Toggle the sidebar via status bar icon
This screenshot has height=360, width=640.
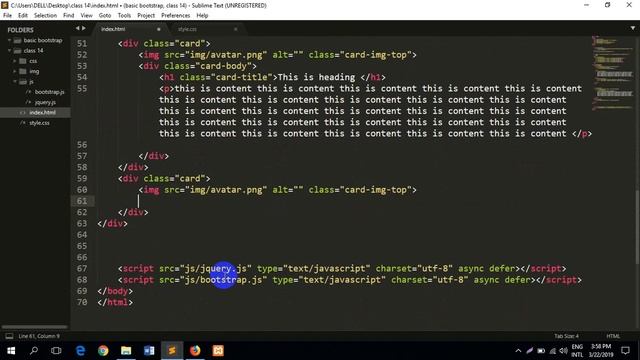(x=9, y=336)
